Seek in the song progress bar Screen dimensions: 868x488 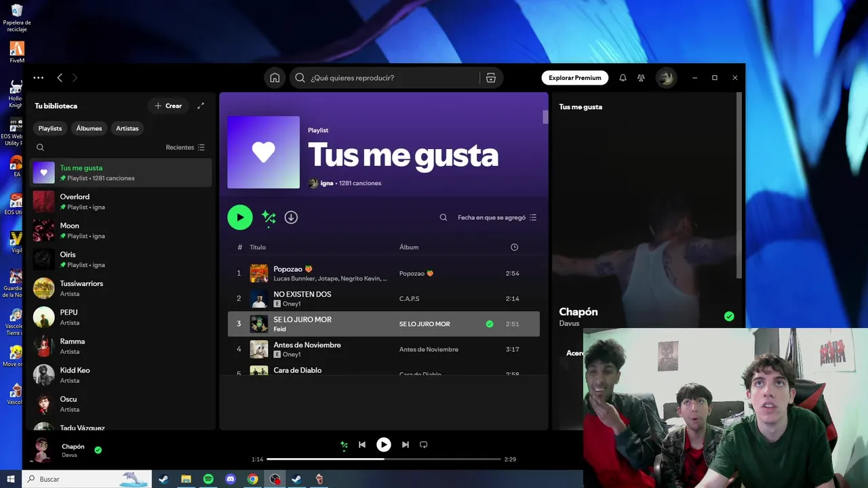384,459
